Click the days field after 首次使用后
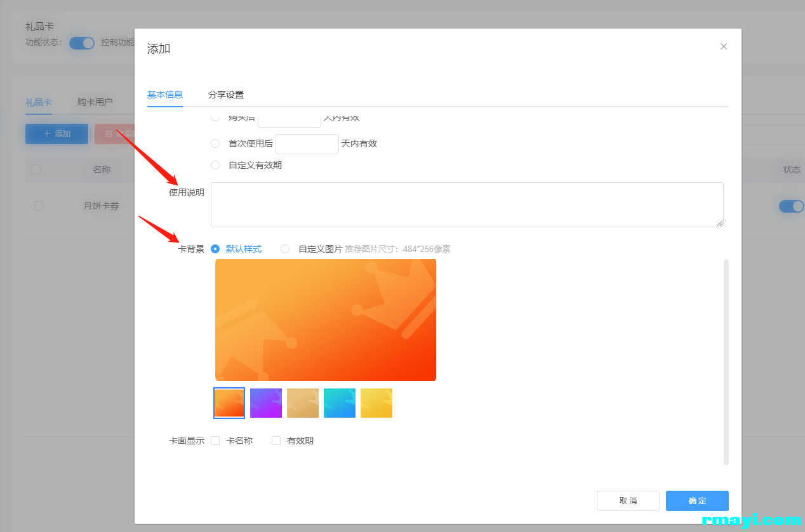 click(x=307, y=143)
